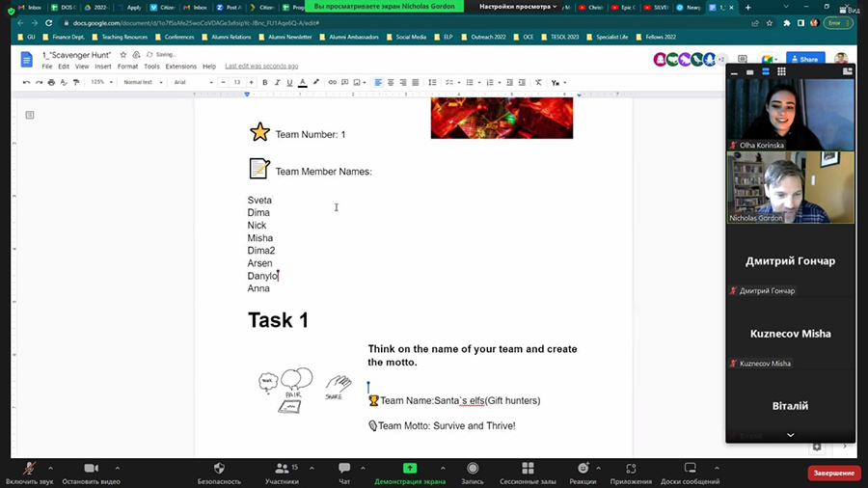The height and width of the screenshot is (488, 868).
Task: Open the Insert menu
Action: [103, 67]
